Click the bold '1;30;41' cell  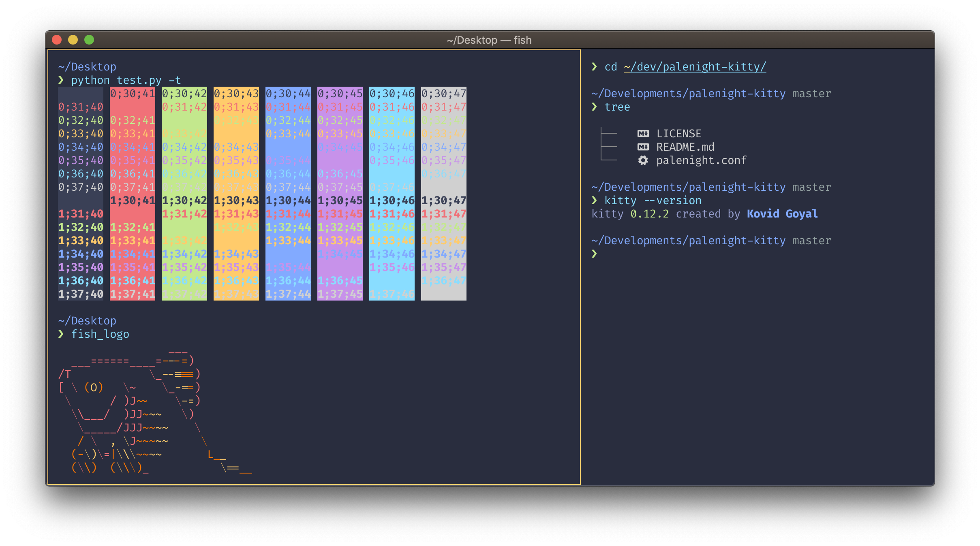[x=133, y=200]
